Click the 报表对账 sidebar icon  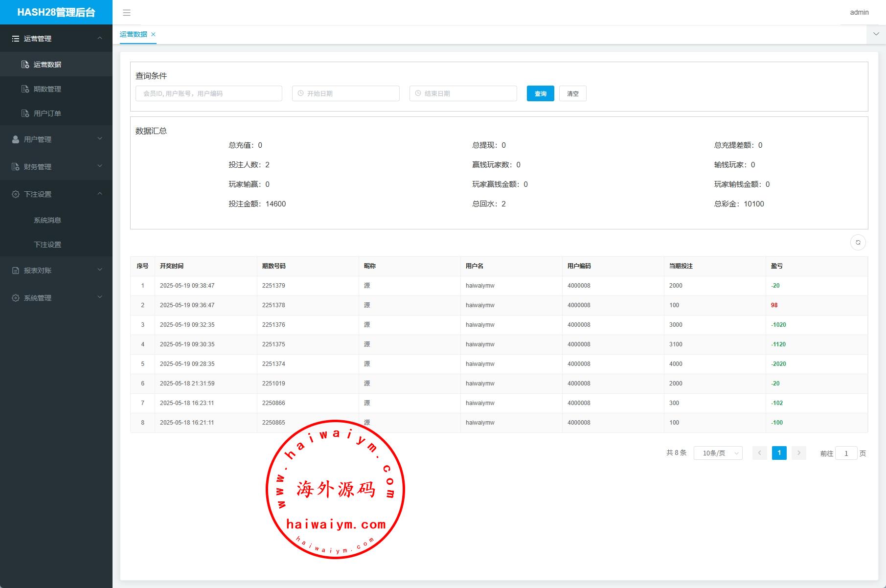[16, 271]
